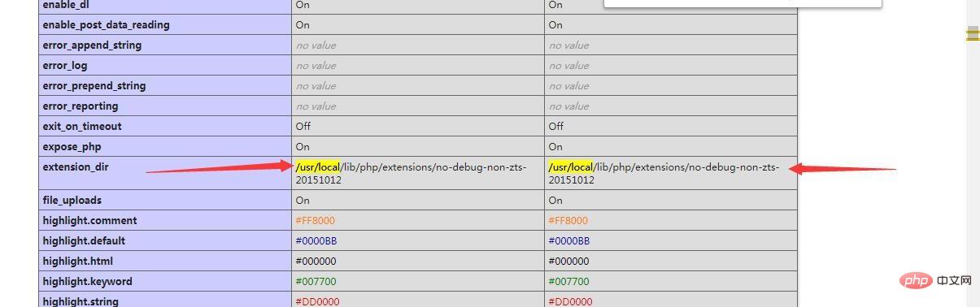Click the error_reporting directive name
This screenshot has width=980, height=307.
pos(81,106)
